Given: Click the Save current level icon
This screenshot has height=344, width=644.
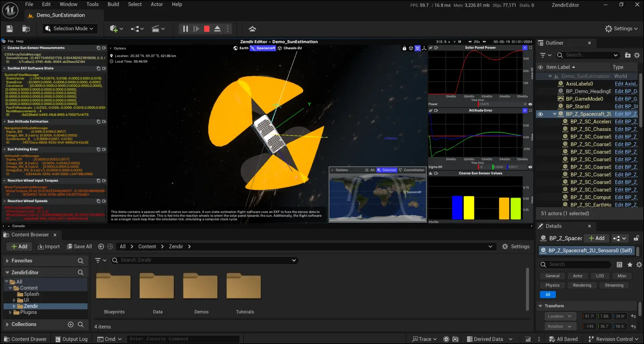Looking at the screenshot, I should [10, 29].
